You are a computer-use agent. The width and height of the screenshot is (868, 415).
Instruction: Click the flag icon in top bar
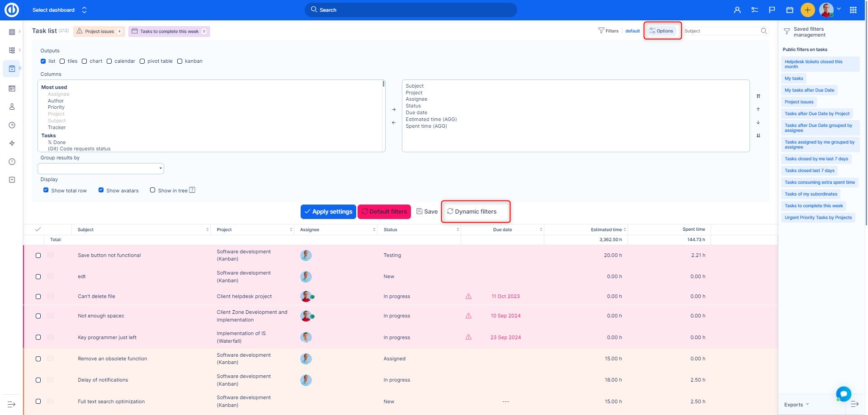coord(772,10)
